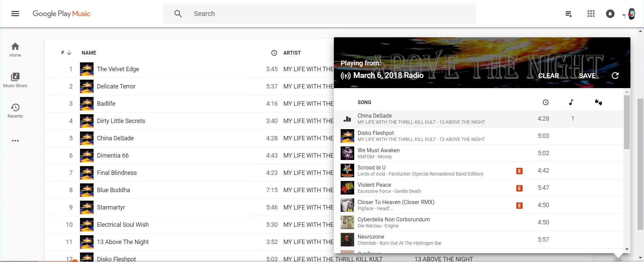Open the notifications bell
This screenshot has height=262, width=644.
coord(610,14)
